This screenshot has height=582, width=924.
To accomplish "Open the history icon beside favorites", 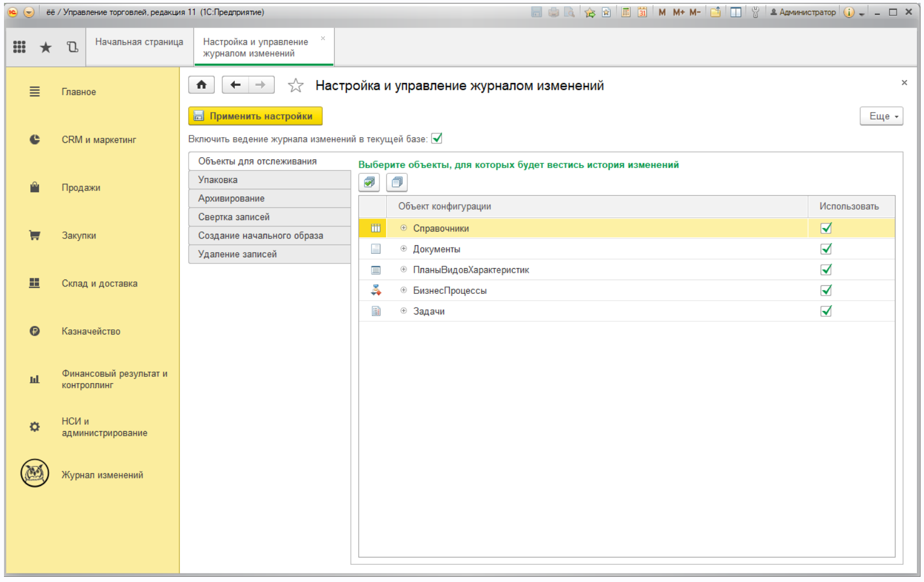I will pos(72,47).
